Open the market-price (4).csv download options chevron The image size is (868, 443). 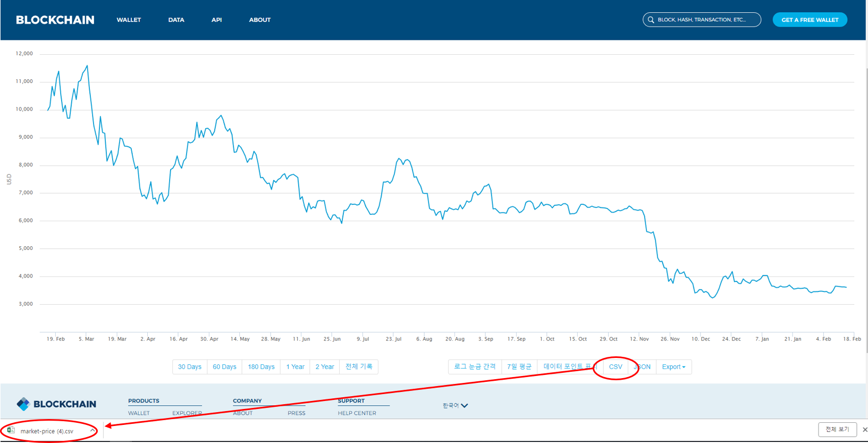92,431
